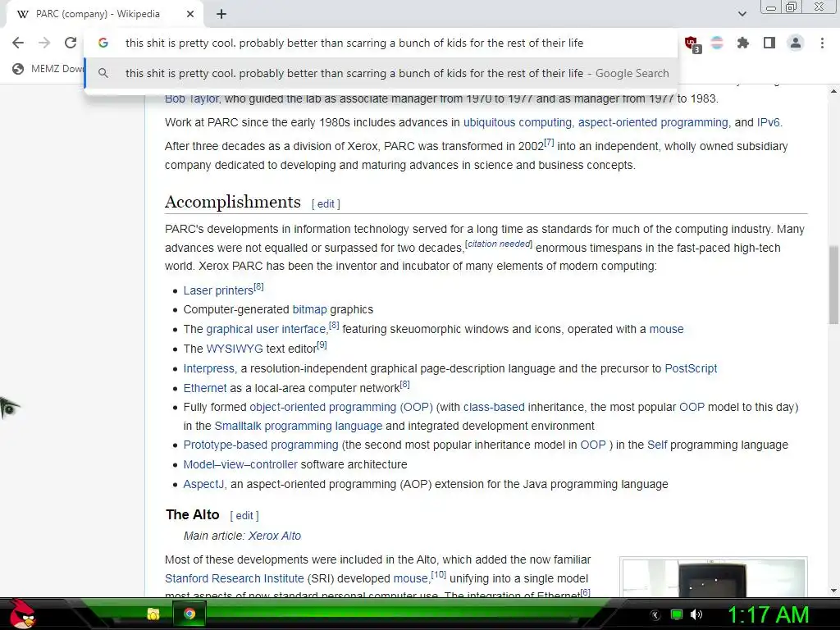Click the browser forward arrow

44,43
